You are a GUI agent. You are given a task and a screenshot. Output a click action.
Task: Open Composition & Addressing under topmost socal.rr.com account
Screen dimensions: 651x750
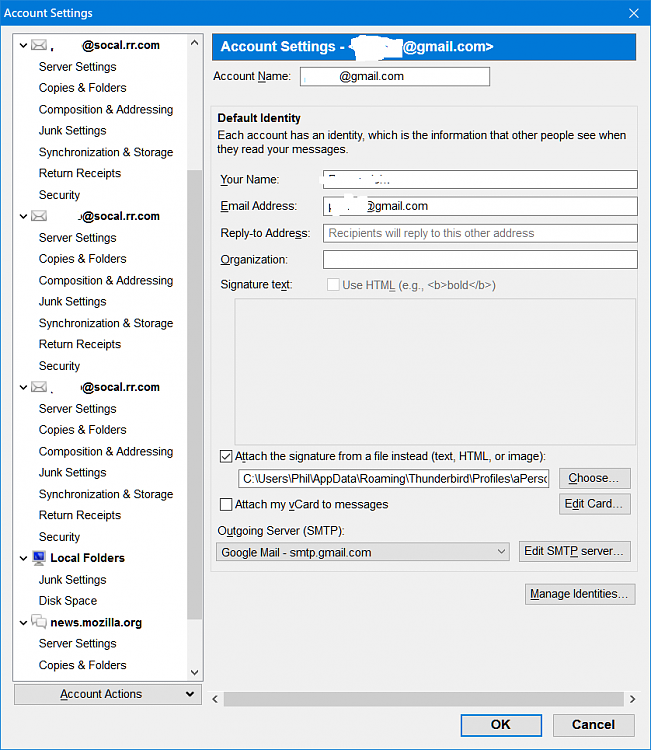tap(106, 110)
